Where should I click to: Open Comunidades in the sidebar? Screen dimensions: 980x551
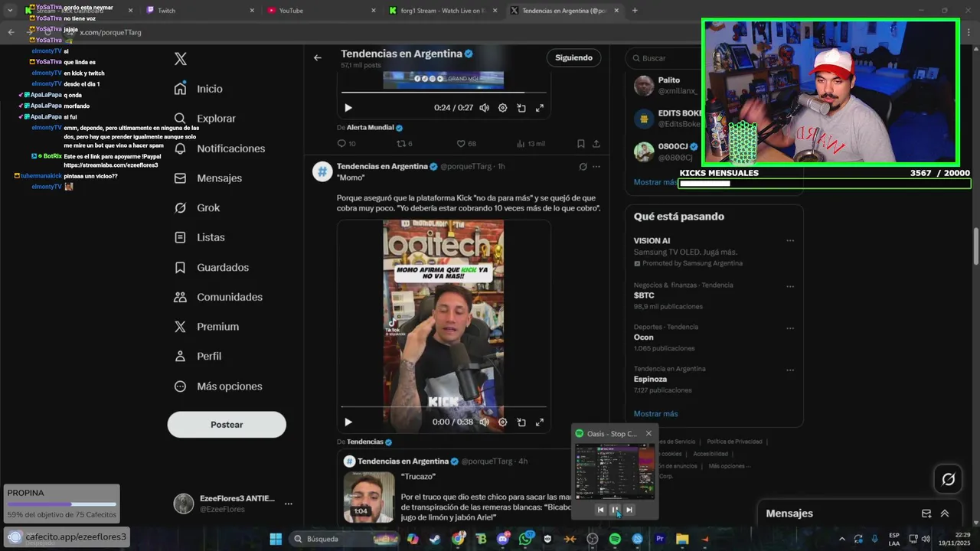click(218, 297)
